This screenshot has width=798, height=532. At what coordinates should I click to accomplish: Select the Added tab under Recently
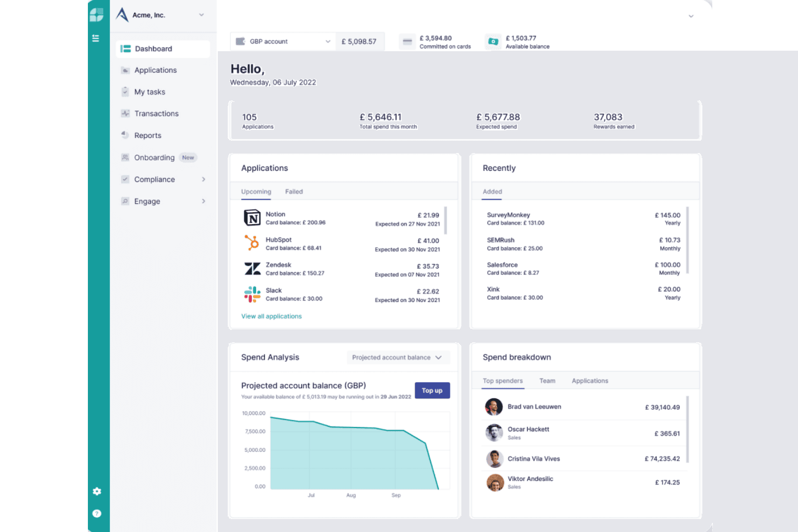(x=492, y=192)
